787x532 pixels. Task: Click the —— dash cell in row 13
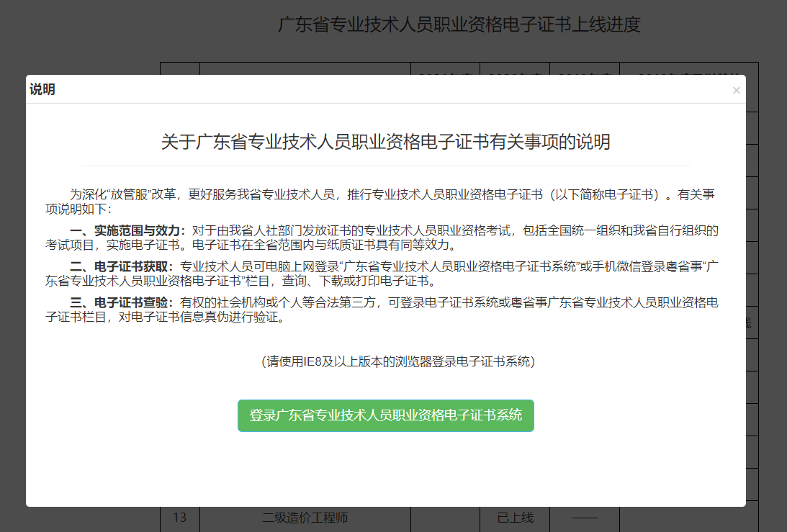[584, 518]
